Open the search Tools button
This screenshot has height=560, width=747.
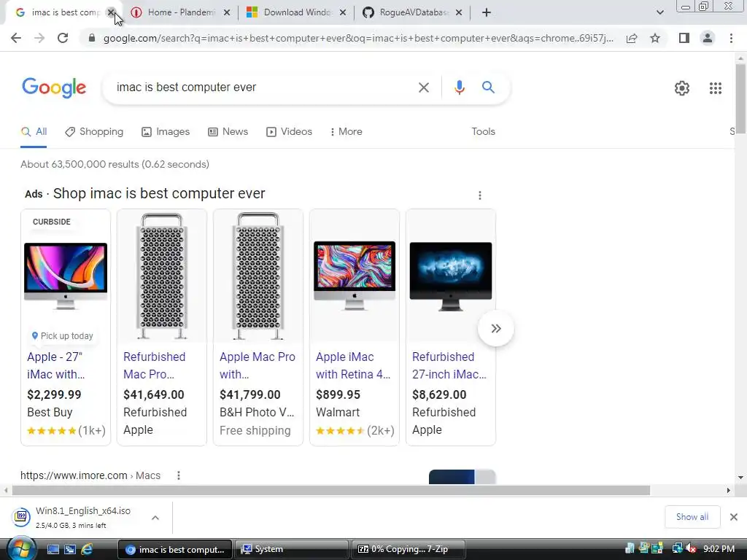[483, 131]
